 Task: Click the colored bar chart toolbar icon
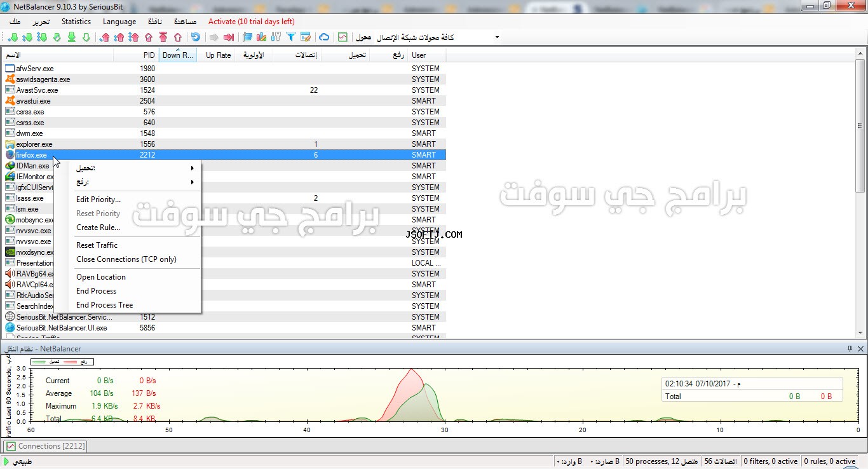pos(261,37)
